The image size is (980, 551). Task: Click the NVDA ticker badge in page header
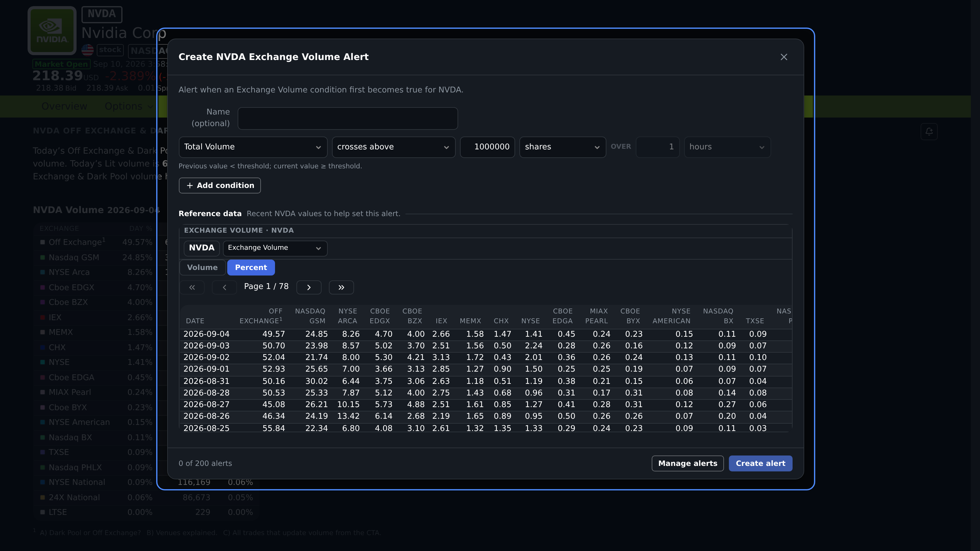pos(102,14)
